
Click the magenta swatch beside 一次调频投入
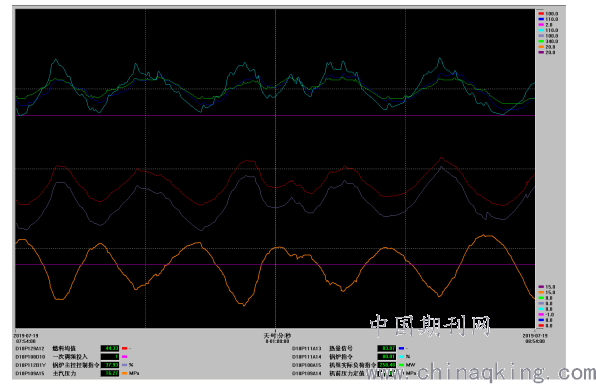pyautogui.click(x=124, y=357)
